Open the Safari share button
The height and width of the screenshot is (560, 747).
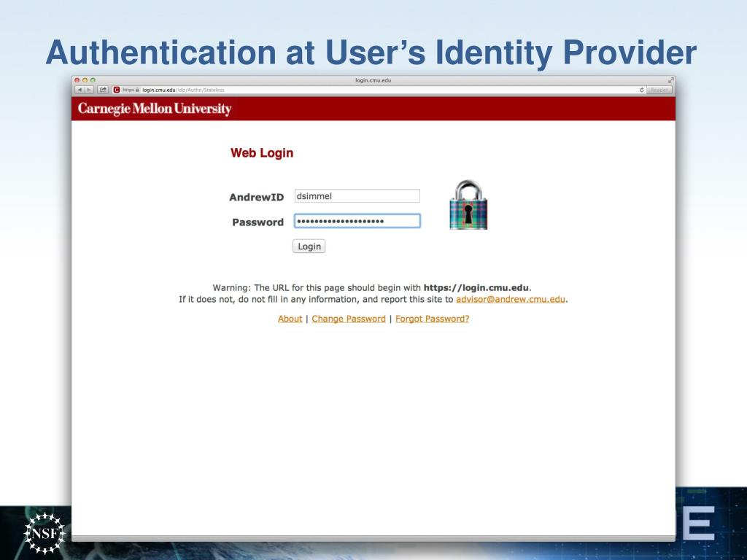[x=103, y=90]
